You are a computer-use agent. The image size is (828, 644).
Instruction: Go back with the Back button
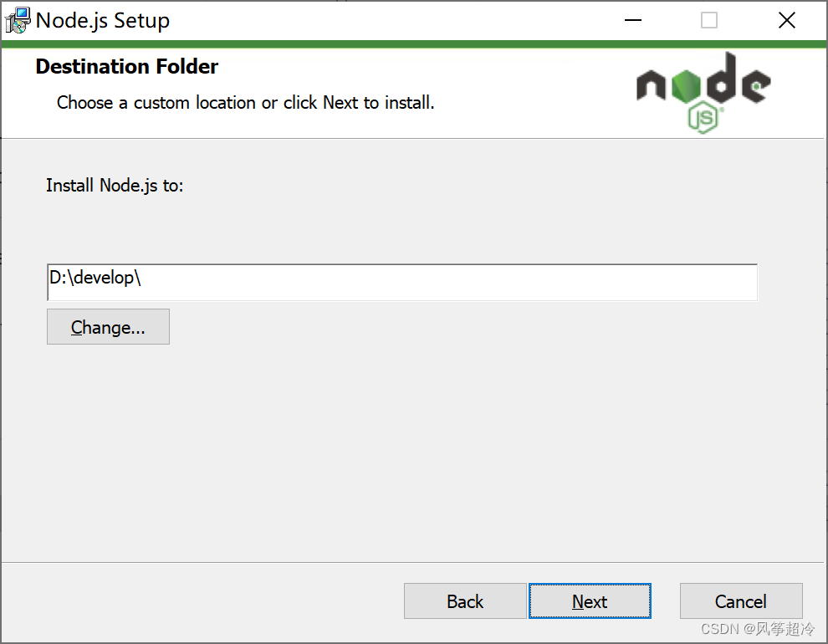465,601
